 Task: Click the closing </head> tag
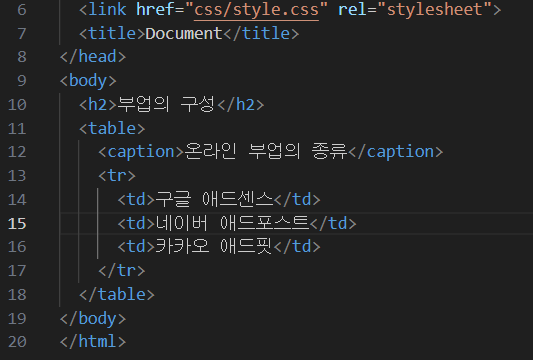tap(93, 56)
